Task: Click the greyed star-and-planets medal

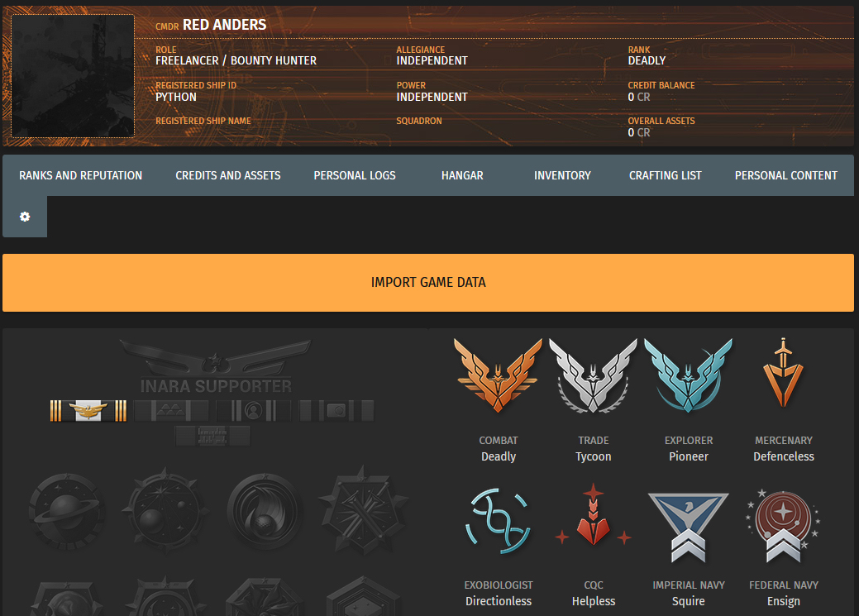Action: tap(166, 511)
